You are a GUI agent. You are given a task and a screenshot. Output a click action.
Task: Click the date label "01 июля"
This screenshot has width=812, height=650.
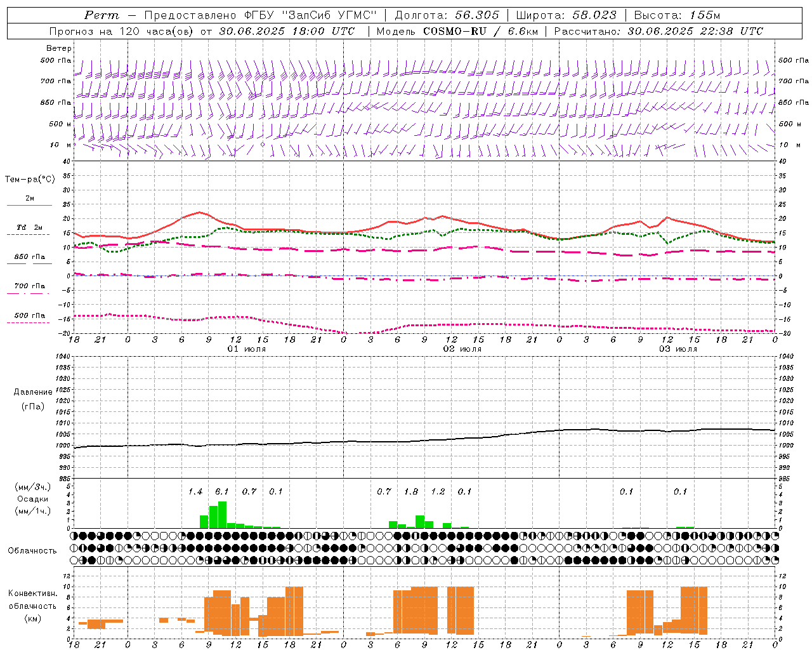[247, 349]
